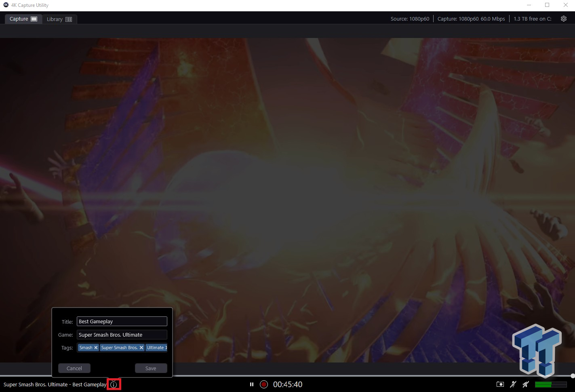Screen dimensions: 575x392
Task: Click into the Game field
Action: click(122, 335)
